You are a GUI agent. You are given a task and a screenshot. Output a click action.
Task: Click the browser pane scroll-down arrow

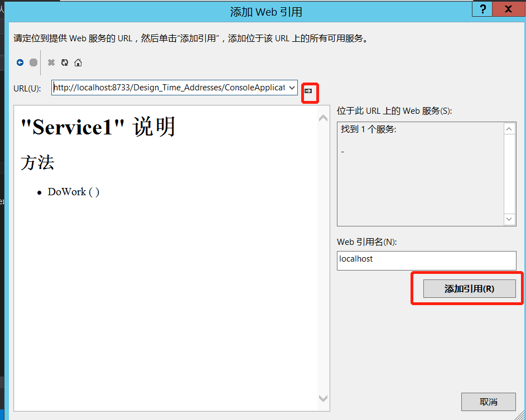point(323,398)
